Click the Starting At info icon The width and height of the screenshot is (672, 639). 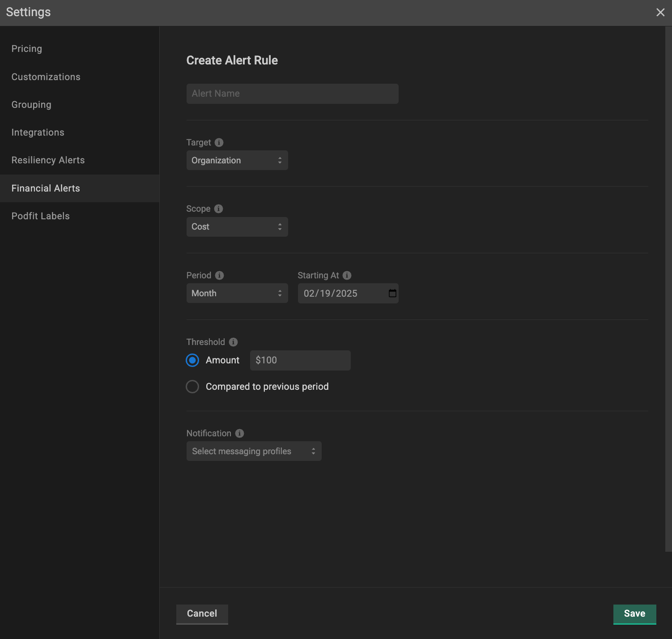pos(347,275)
